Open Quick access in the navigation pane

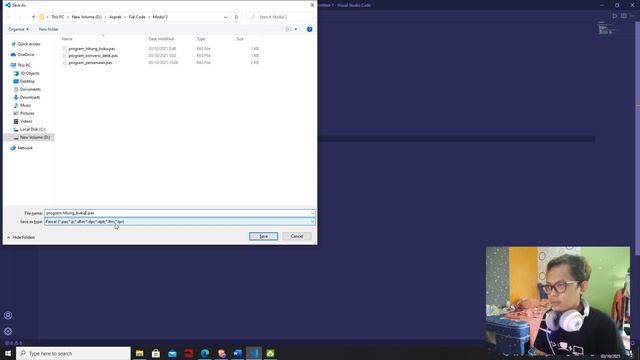[x=29, y=44]
